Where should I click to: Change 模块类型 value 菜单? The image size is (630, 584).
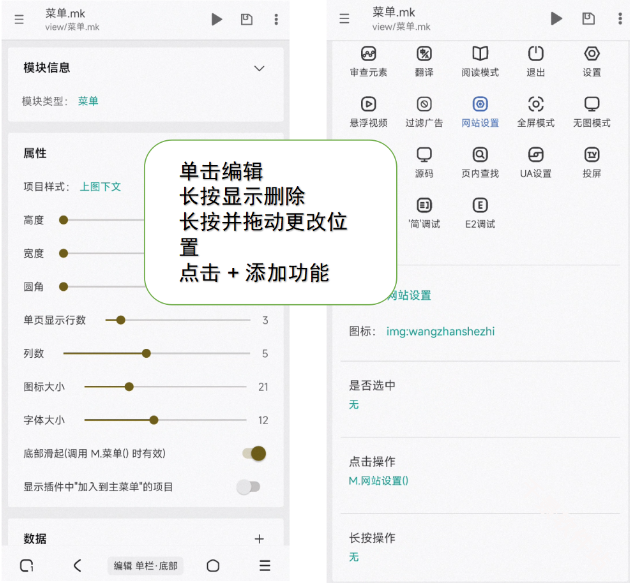(x=88, y=101)
